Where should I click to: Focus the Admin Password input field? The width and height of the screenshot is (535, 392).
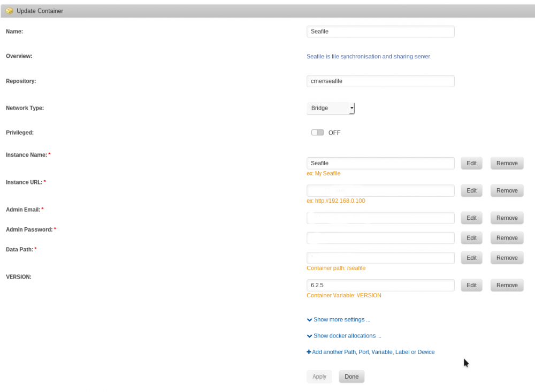point(380,238)
